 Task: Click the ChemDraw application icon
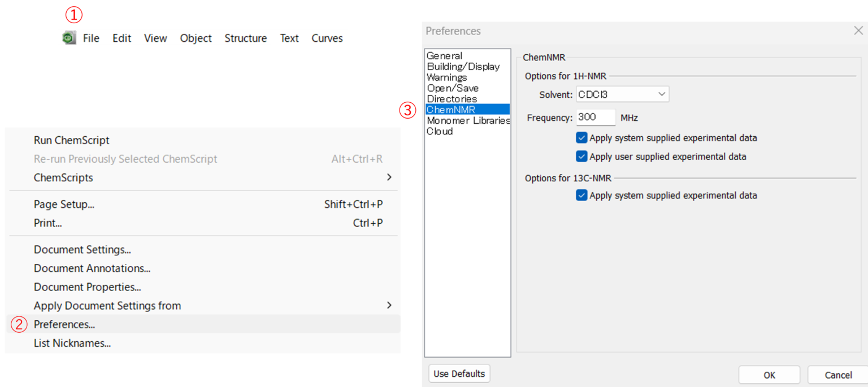tap(69, 38)
